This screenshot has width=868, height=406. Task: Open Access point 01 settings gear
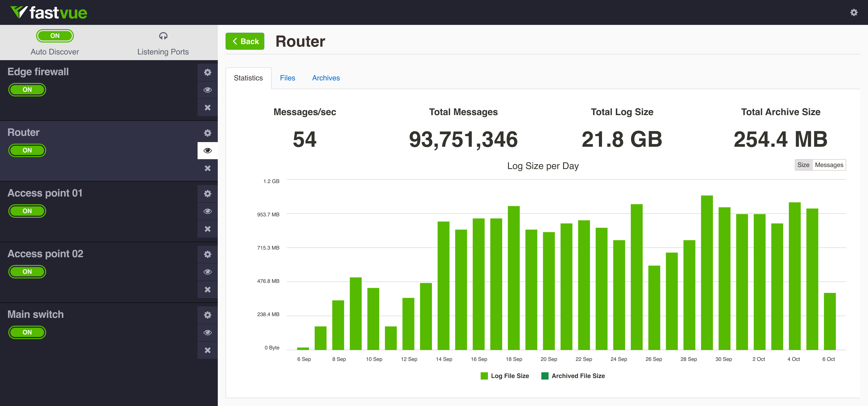[x=208, y=193]
